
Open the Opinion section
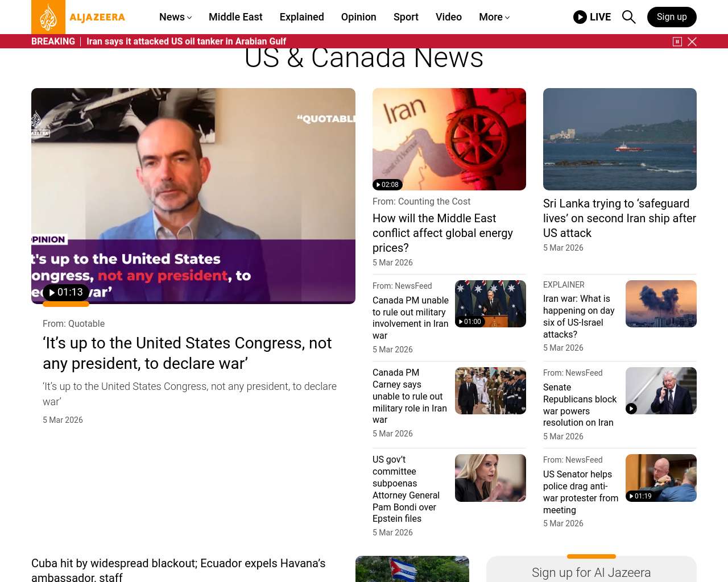point(359,17)
